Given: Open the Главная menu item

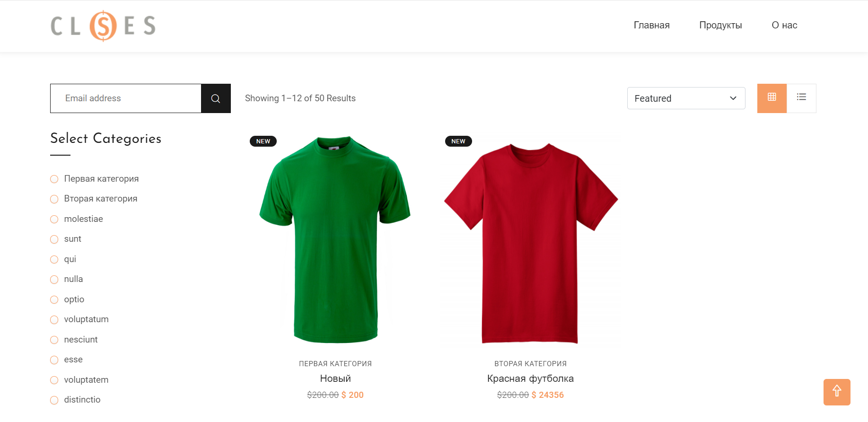Looking at the screenshot, I should 651,26.
